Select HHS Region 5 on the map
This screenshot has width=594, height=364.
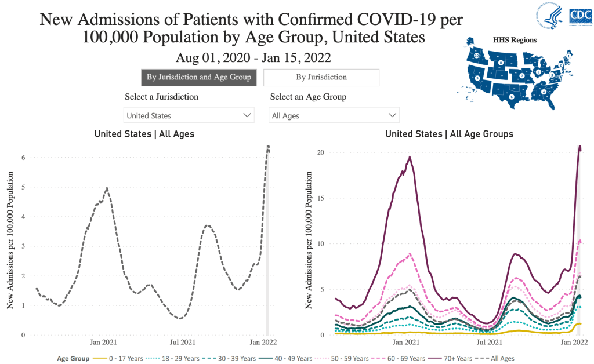click(538, 72)
